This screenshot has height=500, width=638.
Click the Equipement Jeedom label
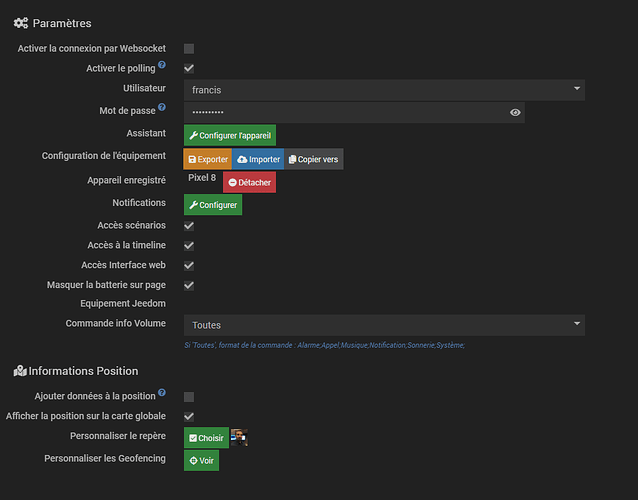123,303
